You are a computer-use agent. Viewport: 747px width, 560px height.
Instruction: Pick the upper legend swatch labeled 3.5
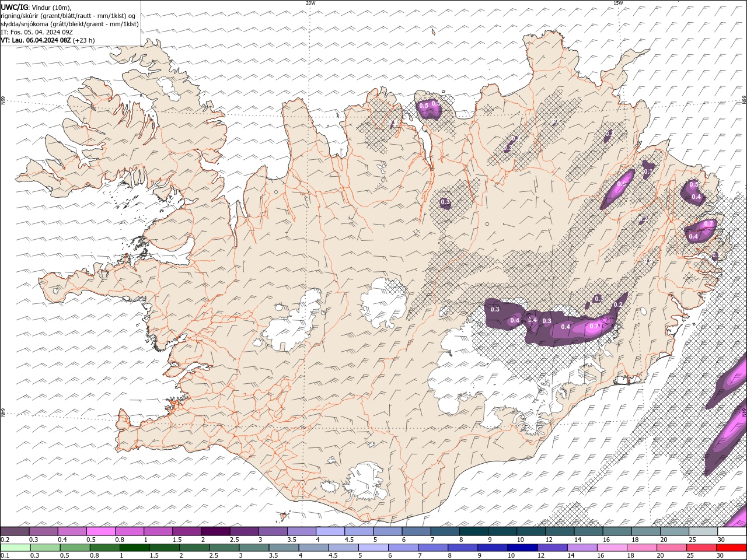(301, 531)
